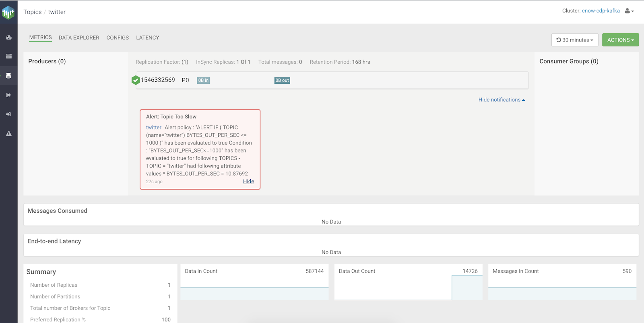Click the Summary heading
This screenshot has height=323, width=644.
click(41, 272)
